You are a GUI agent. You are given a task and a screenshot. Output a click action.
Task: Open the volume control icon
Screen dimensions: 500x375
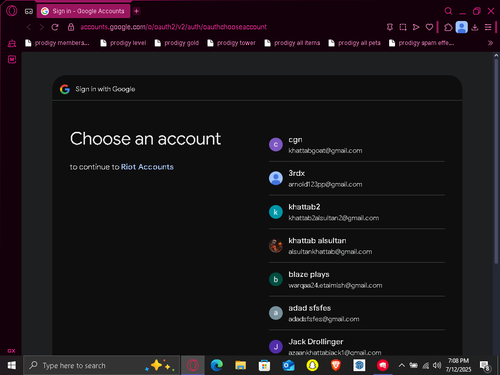[x=437, y=365]
